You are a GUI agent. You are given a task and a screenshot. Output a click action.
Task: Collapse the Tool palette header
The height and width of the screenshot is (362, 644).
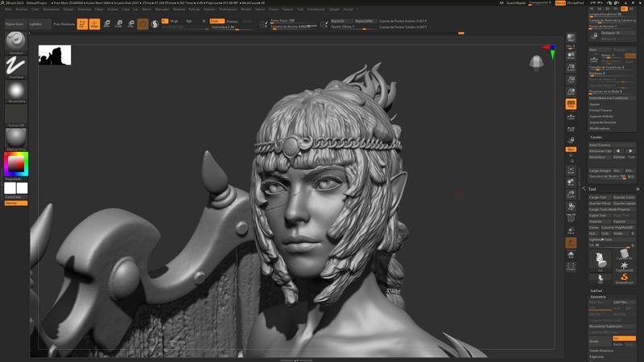click(592, 189)
